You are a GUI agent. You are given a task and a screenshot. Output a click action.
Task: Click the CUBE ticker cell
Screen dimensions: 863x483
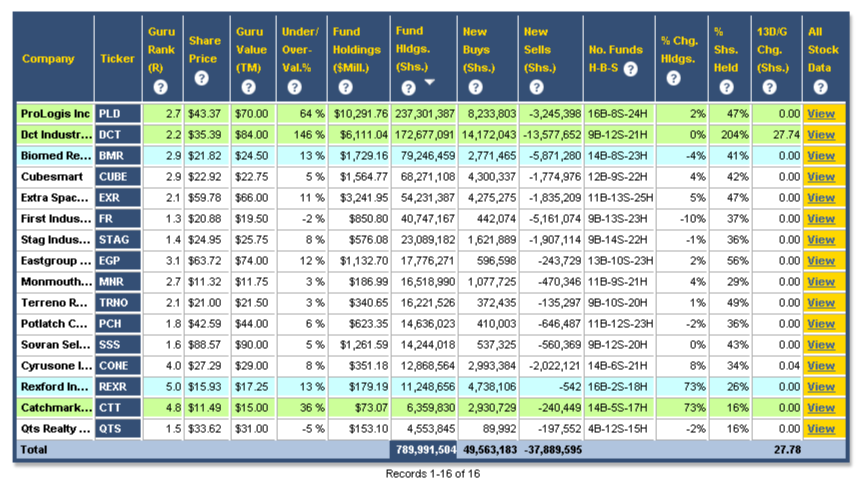[x=118, y=177]
